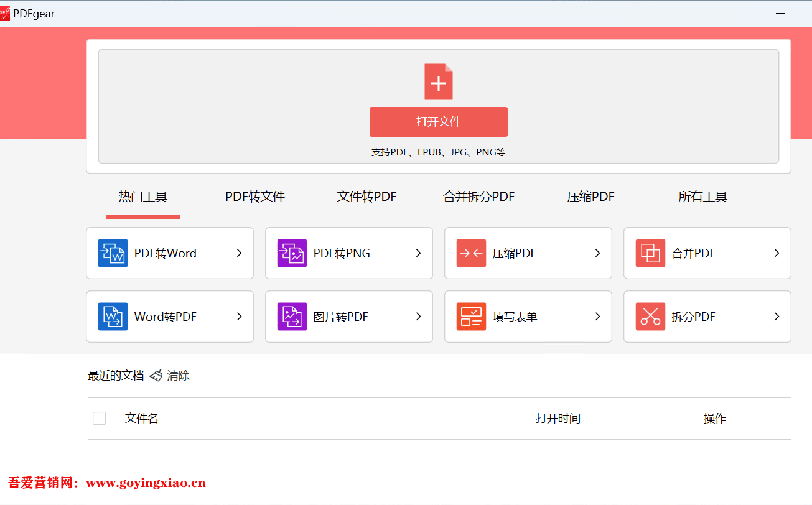Open the PDF转文件 tab
This screenshot has height=505, width=812.
255,197
